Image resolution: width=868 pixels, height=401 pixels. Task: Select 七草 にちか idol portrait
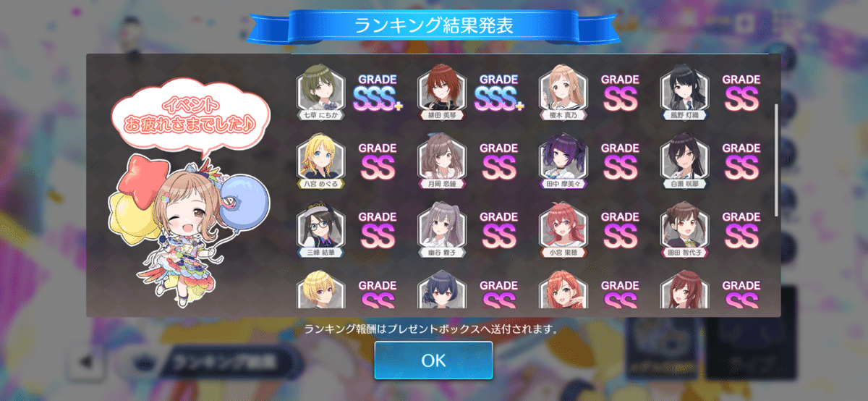(x=321, y=93)
